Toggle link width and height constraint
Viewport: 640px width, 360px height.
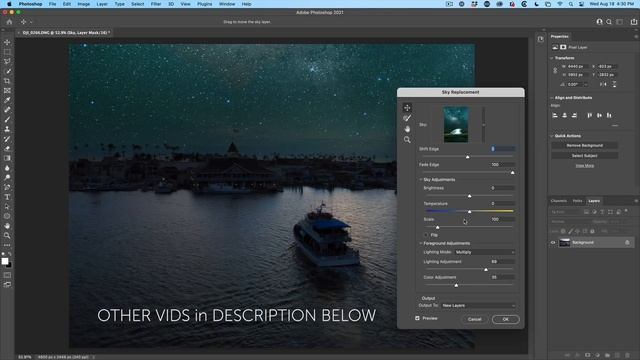555,71
